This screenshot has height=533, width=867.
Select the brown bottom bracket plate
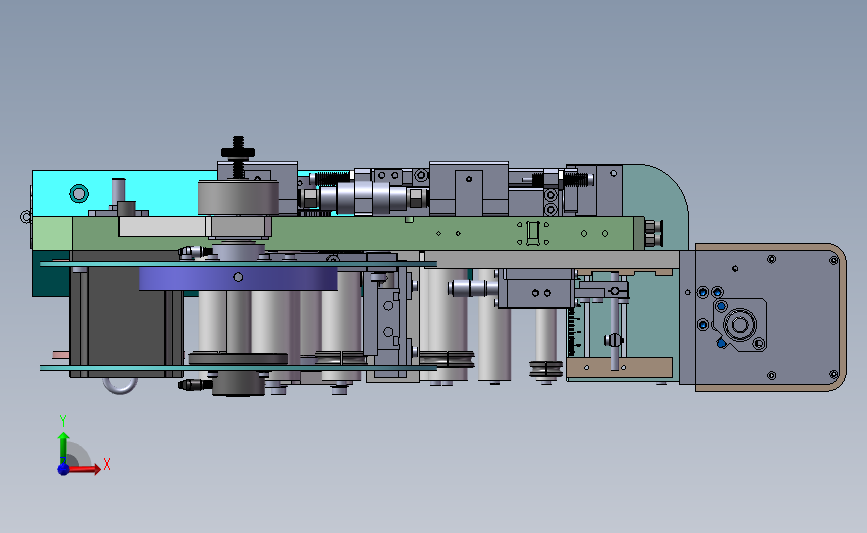pos(619,368)
